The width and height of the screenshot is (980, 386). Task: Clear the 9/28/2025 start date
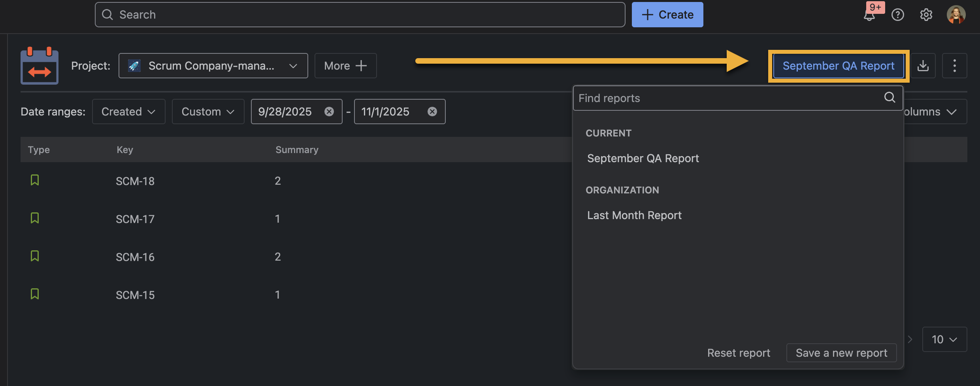point(329,112)
